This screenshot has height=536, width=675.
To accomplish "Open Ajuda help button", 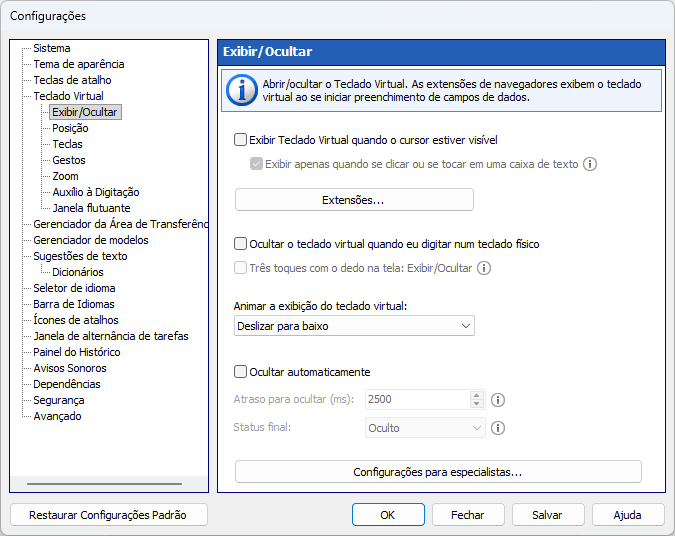I will pyautogui.click(x=628, y=515).
